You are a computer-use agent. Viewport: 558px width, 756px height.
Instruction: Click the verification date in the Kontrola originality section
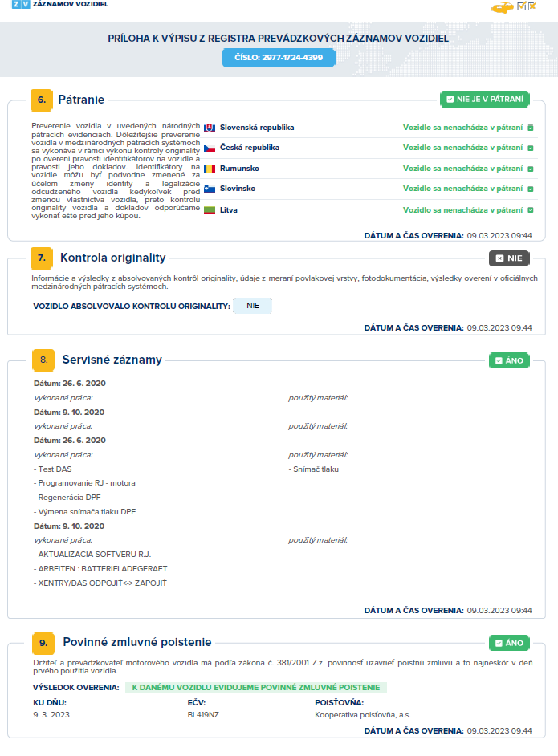point(499,328)
